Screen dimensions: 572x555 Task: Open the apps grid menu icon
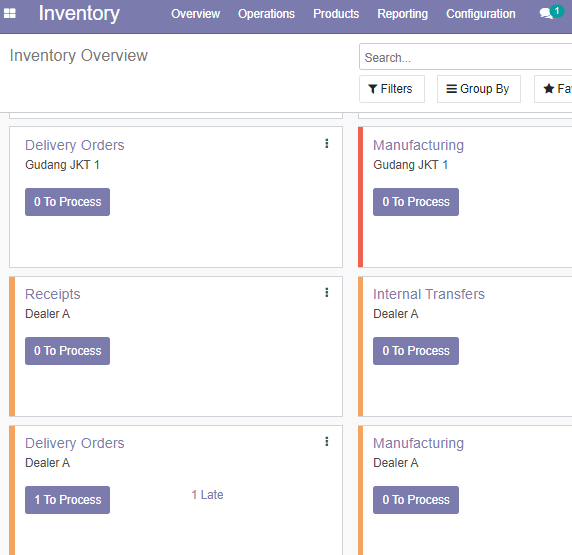pyautogui.click(x=10, y=14)
